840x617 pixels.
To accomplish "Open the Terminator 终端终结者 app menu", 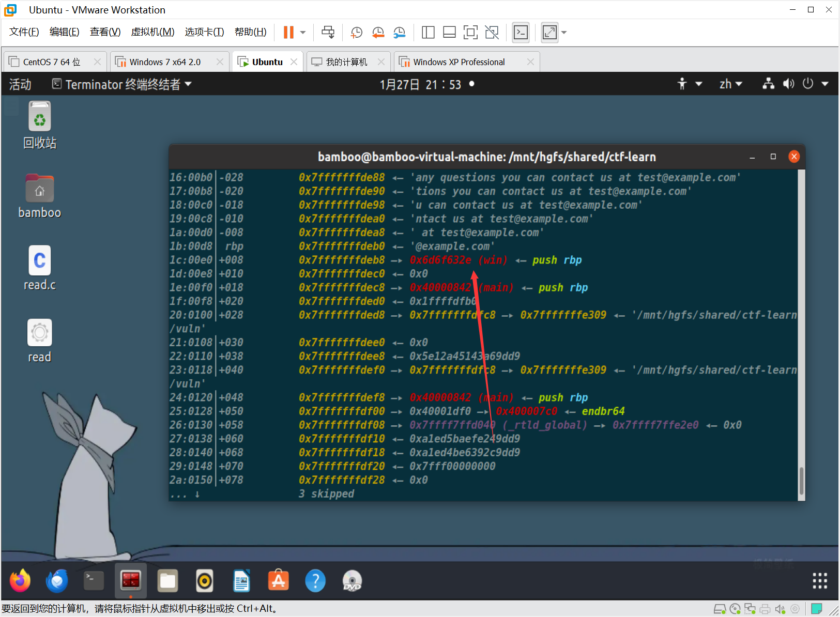I will point(122,84).
